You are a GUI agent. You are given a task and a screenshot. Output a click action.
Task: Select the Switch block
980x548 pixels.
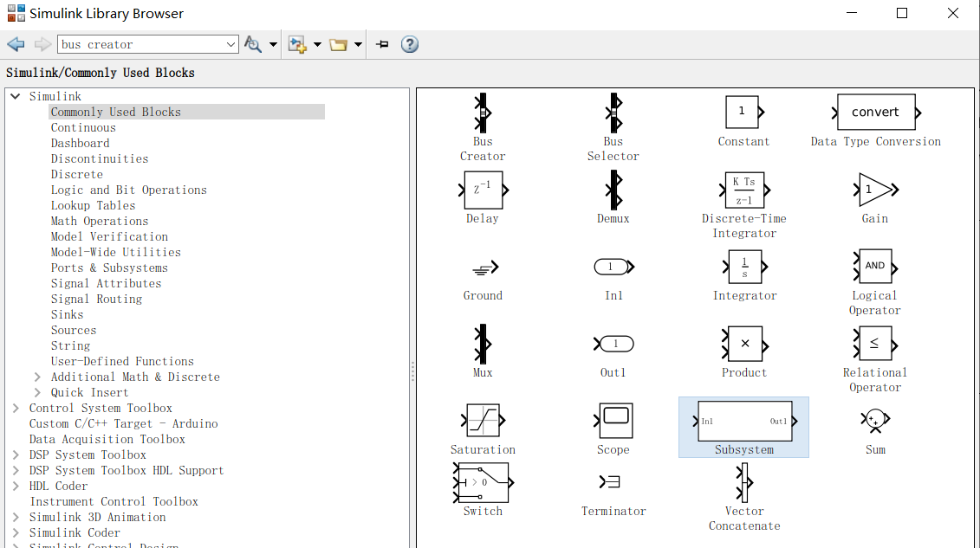click(x=483, y=482)
